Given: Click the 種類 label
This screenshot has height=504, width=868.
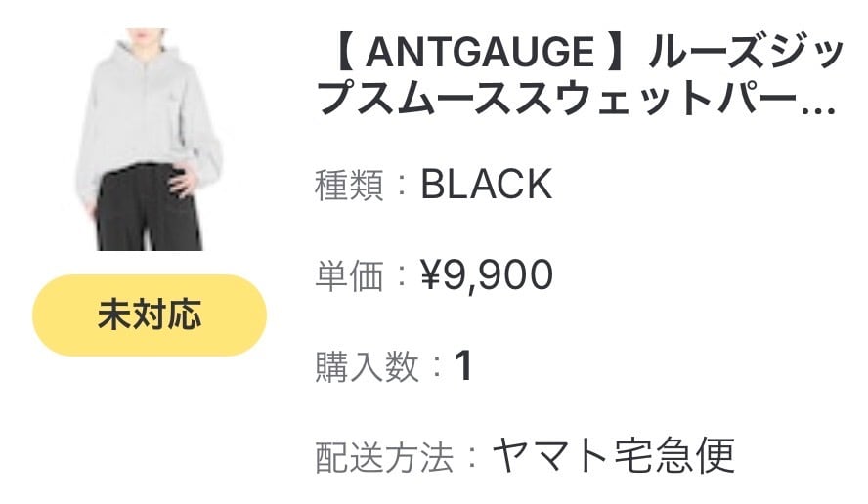Looking at the screenshot, I should pyautogui.click(x=349, y=185).
